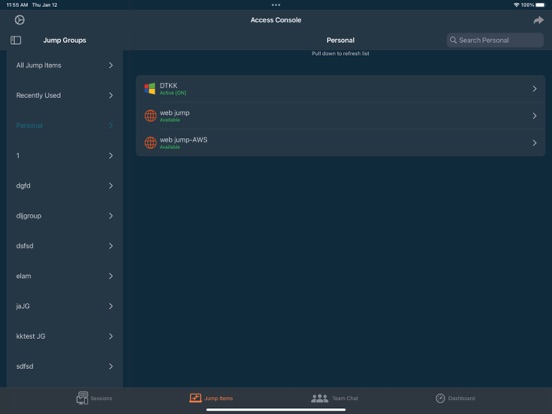Select the elam jump group

(x=65, y=276)
